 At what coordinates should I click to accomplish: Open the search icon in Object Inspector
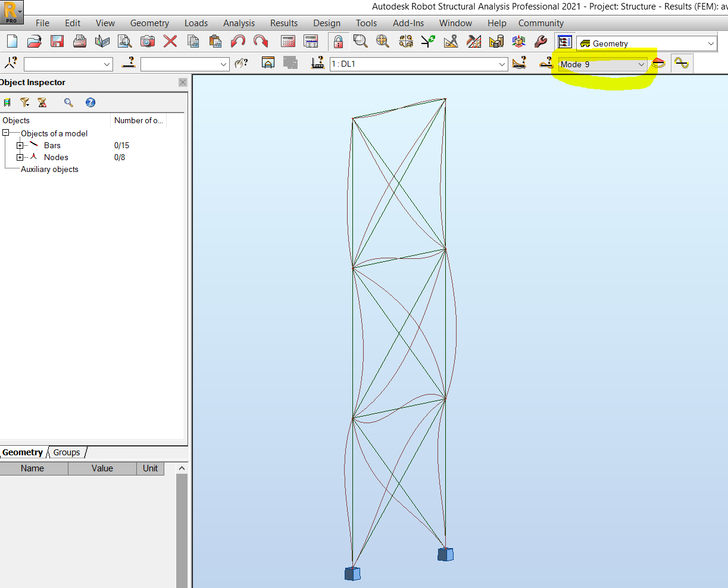[68, 102]
